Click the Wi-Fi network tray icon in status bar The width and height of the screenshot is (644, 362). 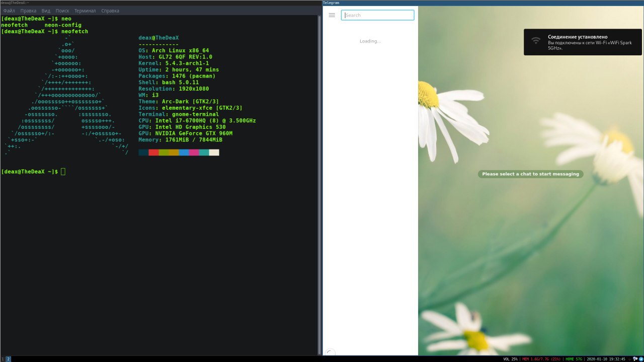pyautogui.click(x=629, y=359)
